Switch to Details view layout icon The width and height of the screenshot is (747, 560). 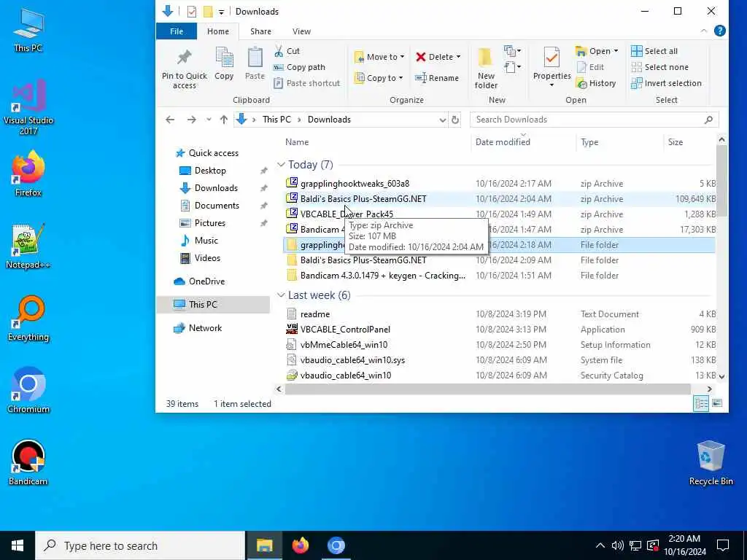(701, 404)
